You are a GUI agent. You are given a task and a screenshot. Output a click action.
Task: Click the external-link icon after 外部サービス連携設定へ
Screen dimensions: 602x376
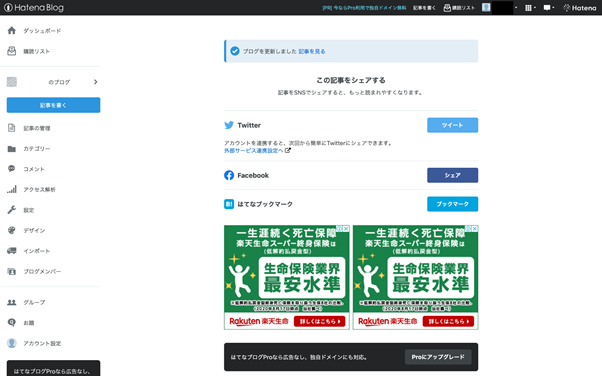(x=288, y=151)
